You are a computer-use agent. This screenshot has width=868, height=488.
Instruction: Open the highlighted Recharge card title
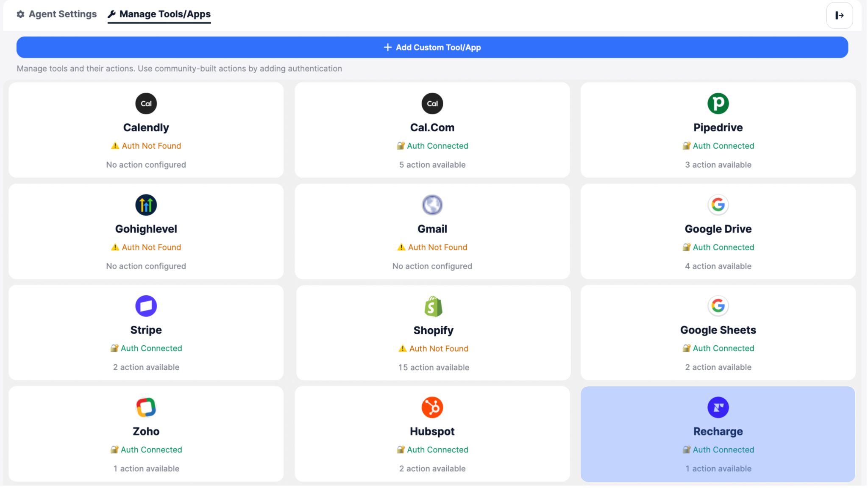pos(718,431)
